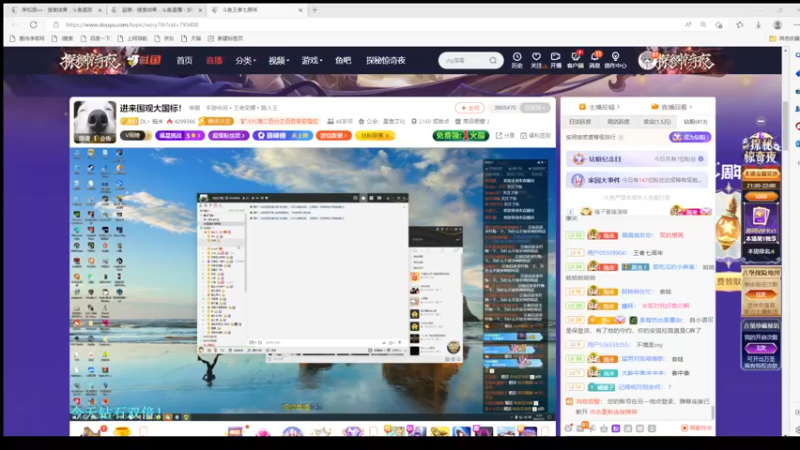Switch to the first browser tab
Screen dimensions: 800x450
pos(56,10)
